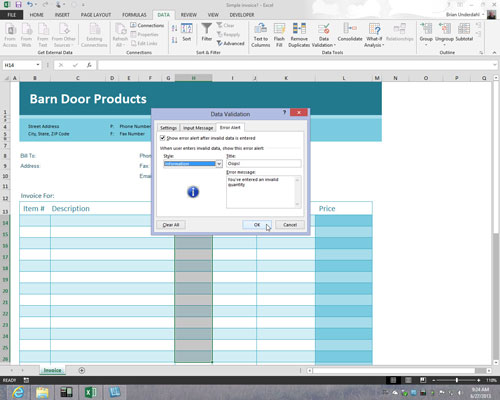Click the new sheet plus button
This screenshot has height=400, width=500.
[82, 370]
